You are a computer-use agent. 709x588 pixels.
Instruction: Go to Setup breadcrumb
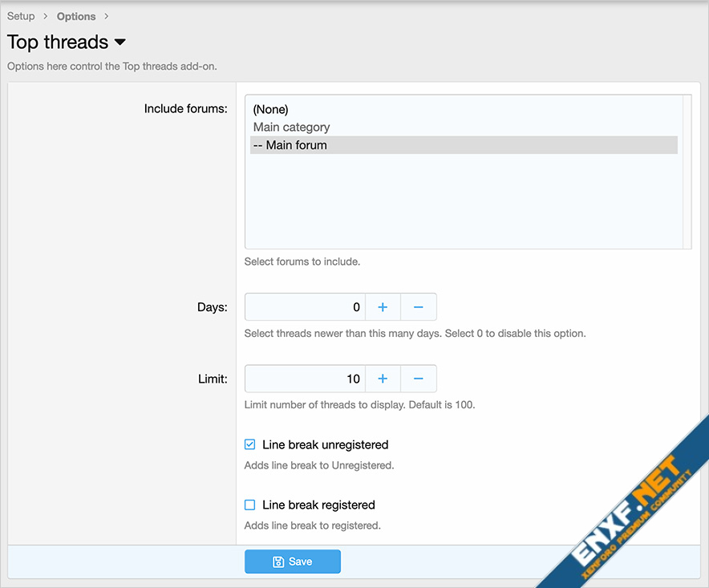[21, 16]
